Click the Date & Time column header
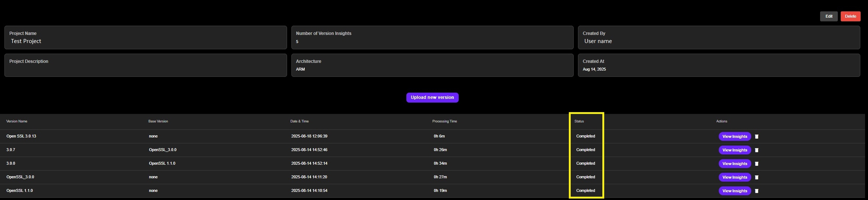This screenshot has height=200, width=868. pyautogui.click(x=300, y=121)
